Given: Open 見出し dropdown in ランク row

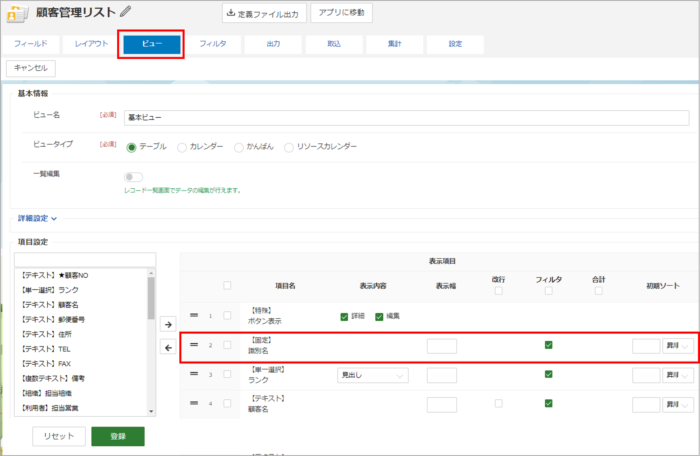Looking at the screenshot, I should coord(373,376).
